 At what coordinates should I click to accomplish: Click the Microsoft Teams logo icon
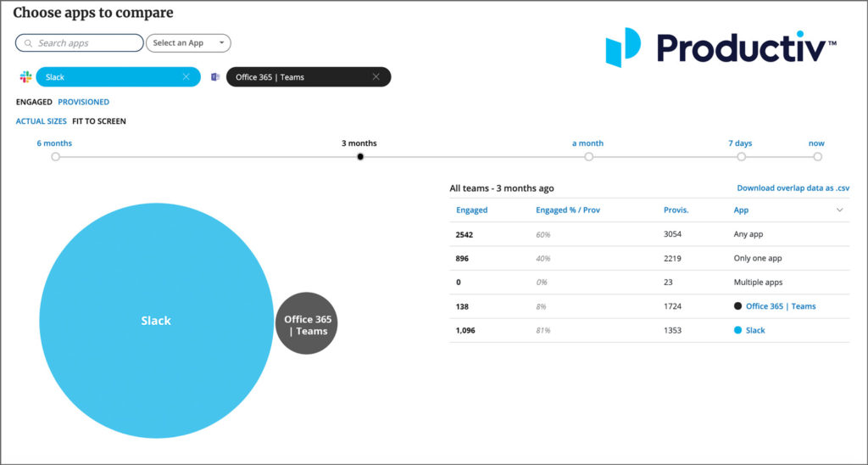[215, 77]
